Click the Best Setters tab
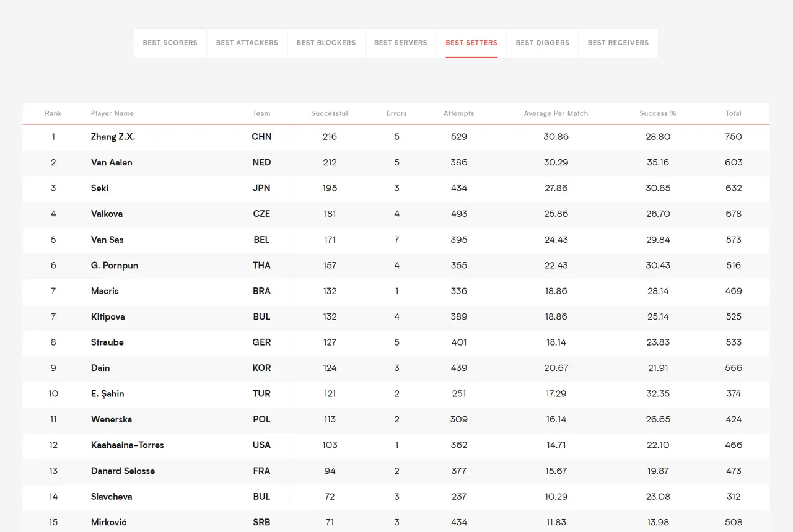 point(471,43)
